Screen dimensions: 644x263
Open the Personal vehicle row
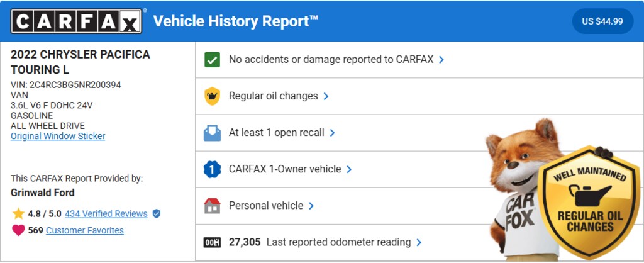266,206
